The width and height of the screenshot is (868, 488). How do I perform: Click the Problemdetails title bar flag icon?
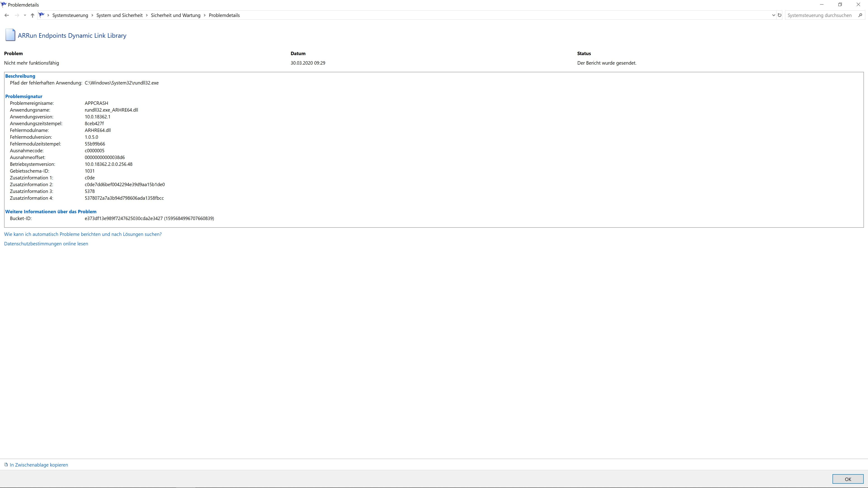tap(4, 4)
